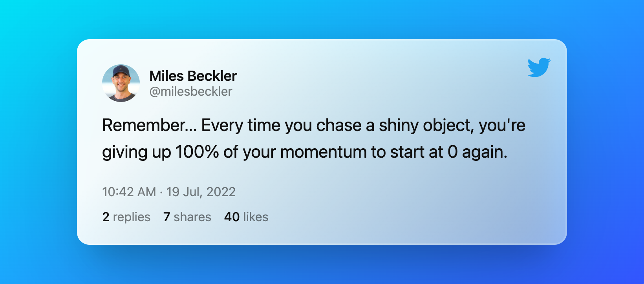The width and height of the screenshot is (644, 284).
Task: Click the tweet text starting with Remember
Action: pos(314,138)
